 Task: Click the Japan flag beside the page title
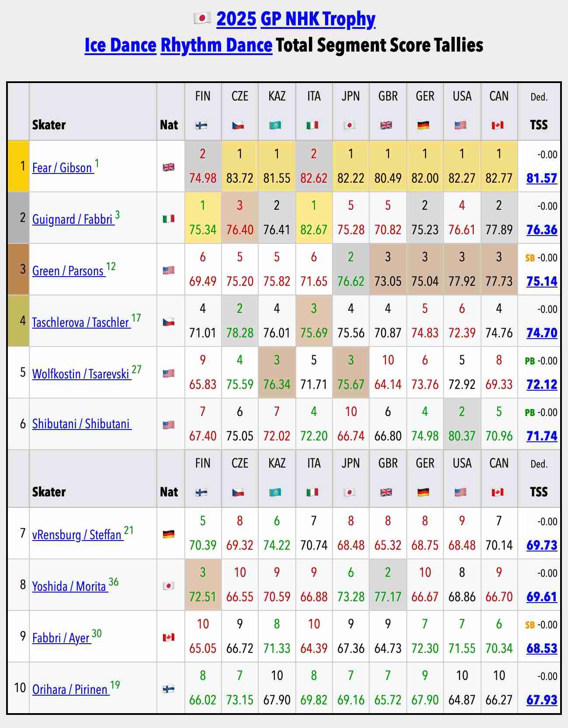click(x=202, y=18)
